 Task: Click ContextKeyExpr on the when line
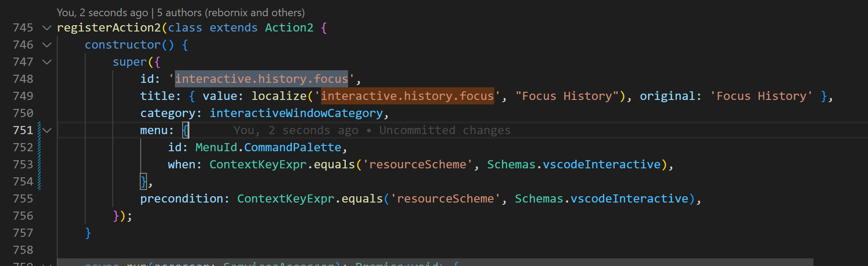pyautogui.click(x=258, y=165)
